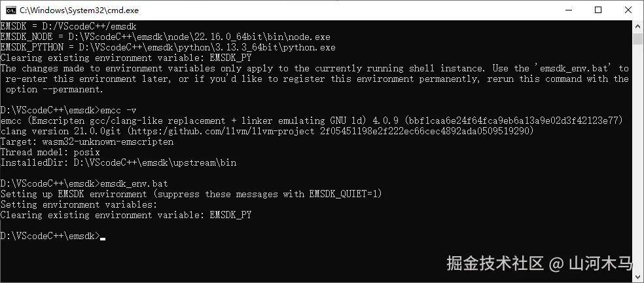This screenshot has height=283, width=644.
Task: Click the 掘金技术社区 watermark text
Action: [x=495, y=263]
